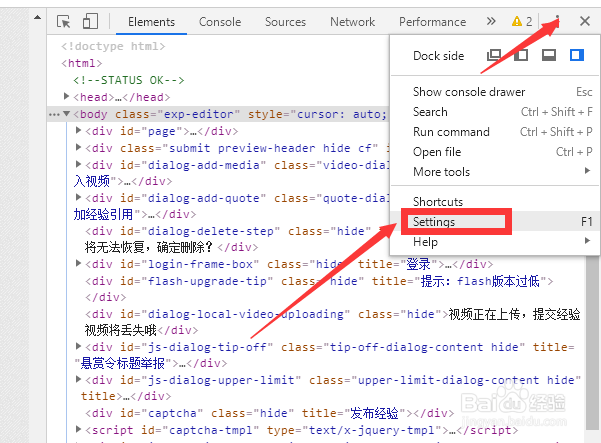
Task: Choose Run command menu item
Action: click(x=495, y=132)
